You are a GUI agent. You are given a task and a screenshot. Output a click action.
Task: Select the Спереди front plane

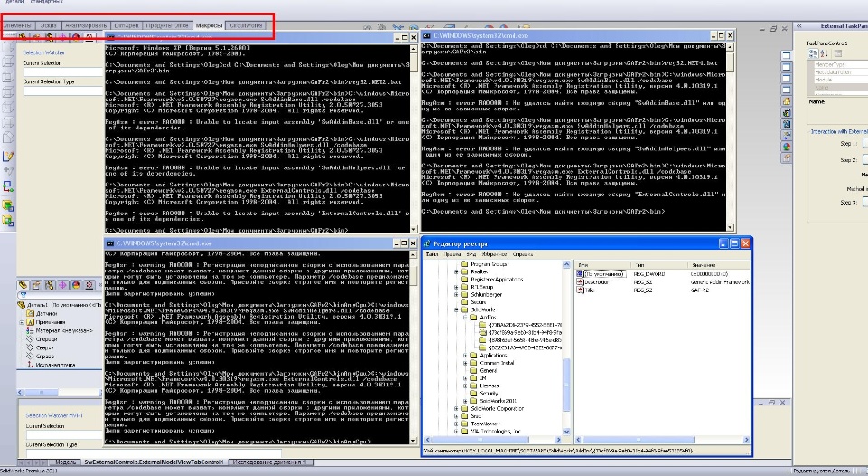click(46, 339)
